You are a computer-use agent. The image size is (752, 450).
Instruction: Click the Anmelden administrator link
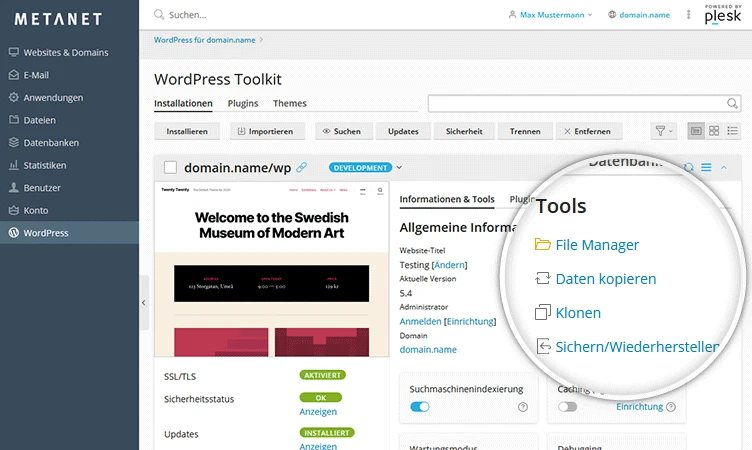(420, 321)
